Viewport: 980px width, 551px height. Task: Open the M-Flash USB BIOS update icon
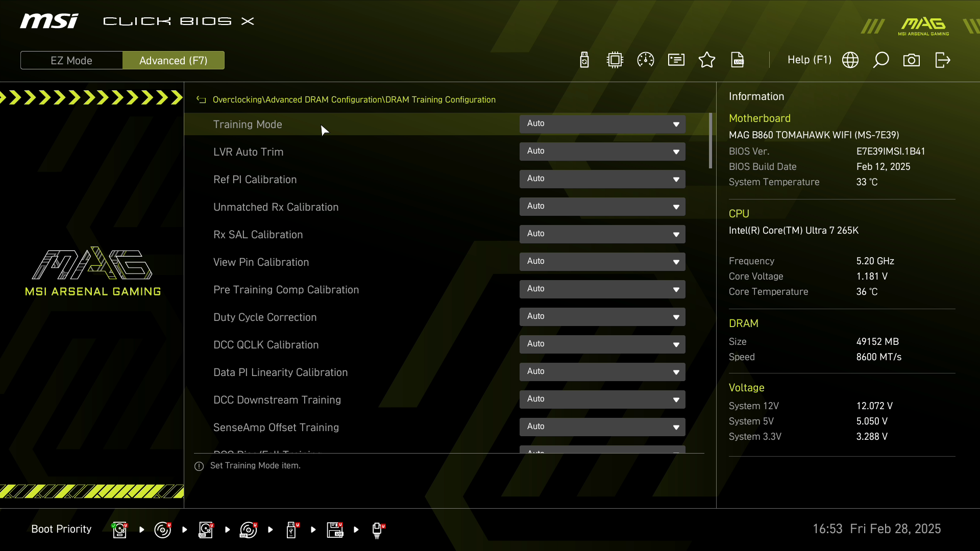tap(584, 60)
